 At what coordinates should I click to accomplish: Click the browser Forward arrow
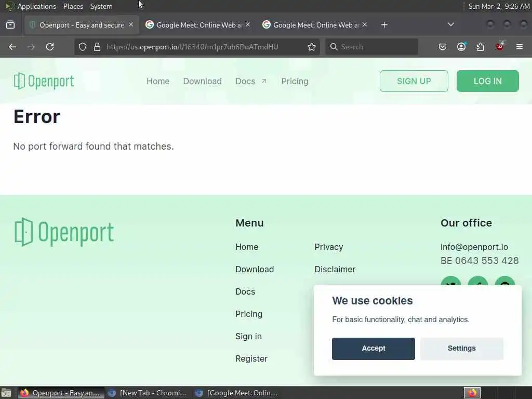tap(31, 47)
